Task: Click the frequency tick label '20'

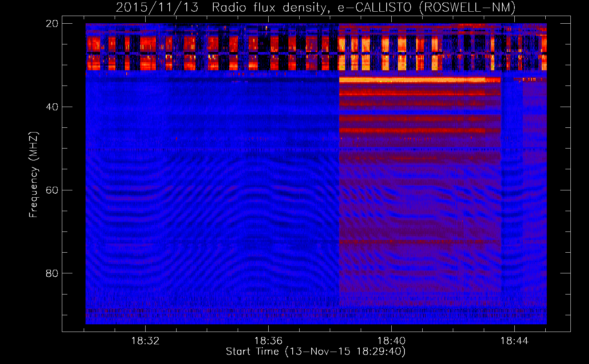Action: click(52, 24)
